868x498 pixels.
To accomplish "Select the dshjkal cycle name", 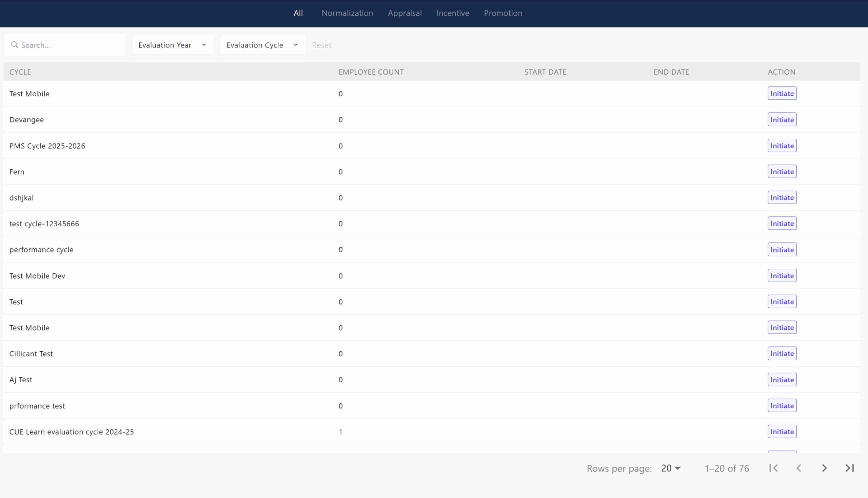I will click(x=22, y=198).
